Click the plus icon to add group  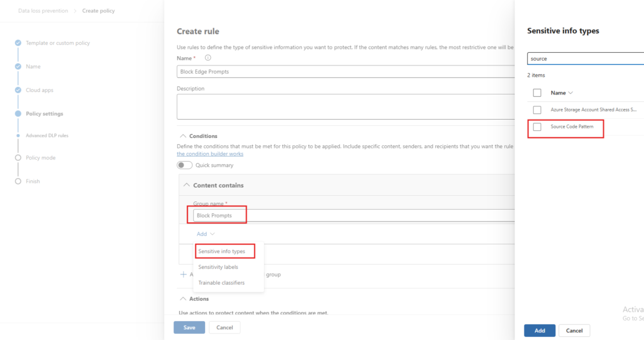(184, 275)
